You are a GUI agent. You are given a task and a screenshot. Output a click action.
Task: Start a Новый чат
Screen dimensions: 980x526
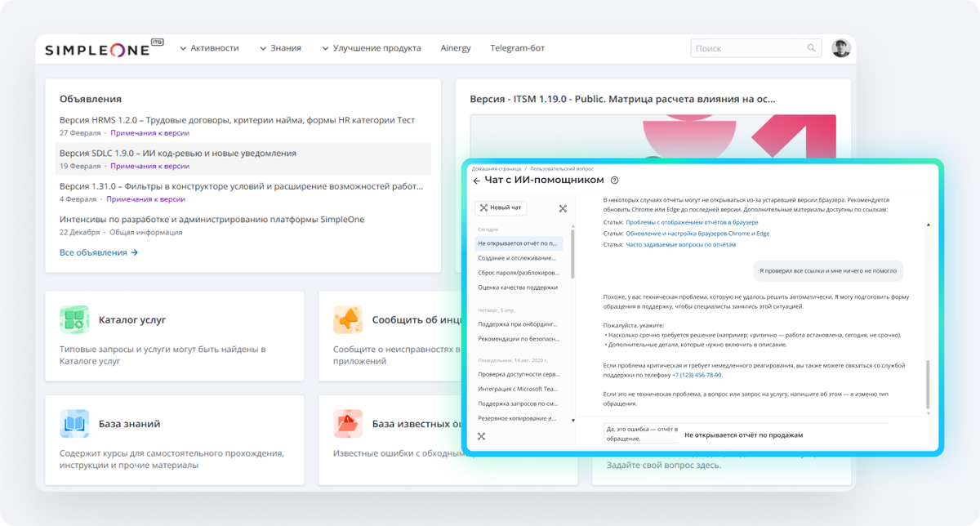point(501,208)
